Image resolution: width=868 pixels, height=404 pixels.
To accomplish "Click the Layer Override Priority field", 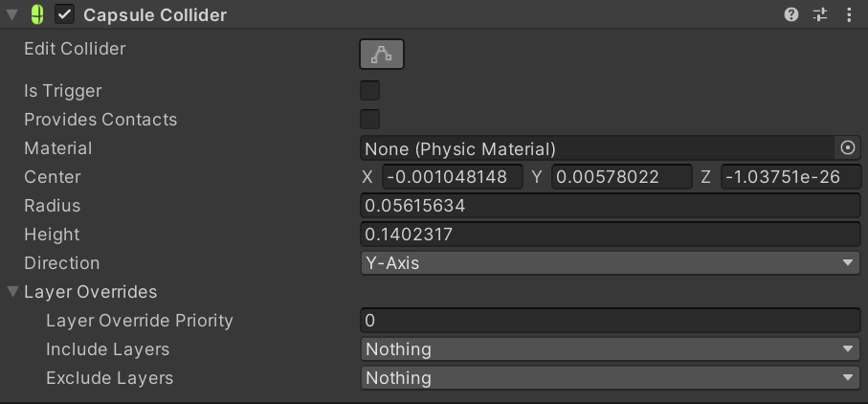I will pyautogui.click(x=611, y=321).
